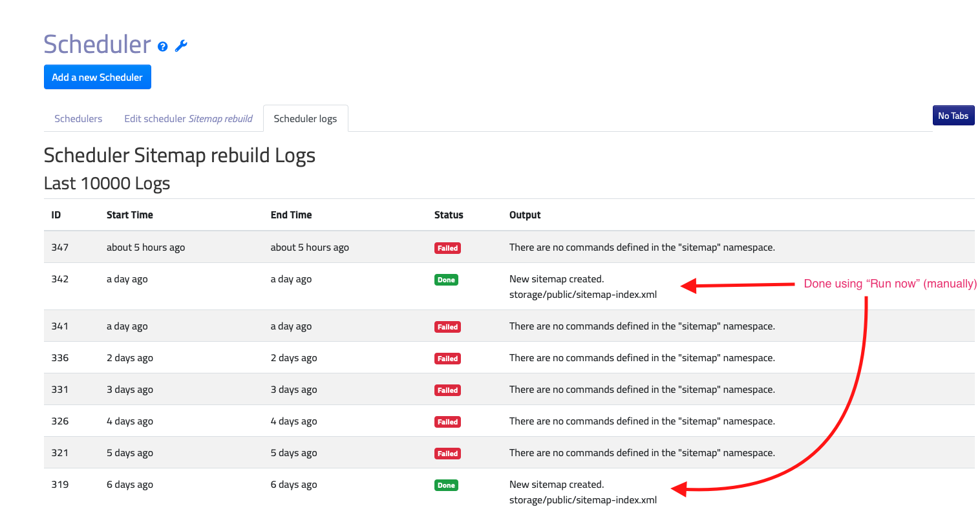980x513 pixels.
Task: Click the Done badge on log 342
Action: (x=446, y=280)
